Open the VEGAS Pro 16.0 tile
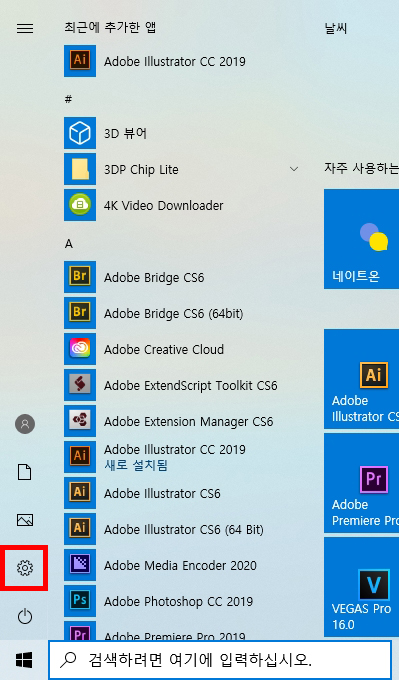Image resolution: width=399 pixels, height=680 pixels. coord(361,587)
